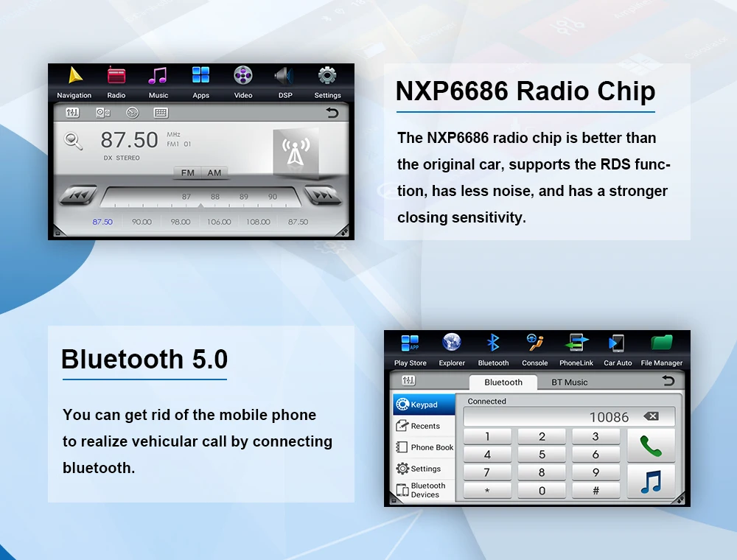Screen dimensions: 737x560
Task: Open Settings gear in radio screen top bar
Action: click(328, 83)
